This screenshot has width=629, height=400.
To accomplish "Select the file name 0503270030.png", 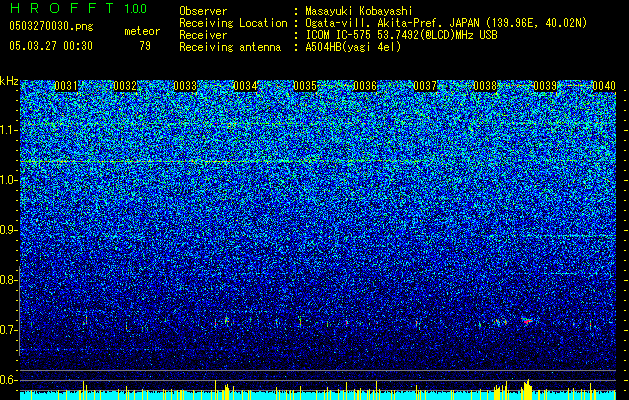I will tap(51, 26).
